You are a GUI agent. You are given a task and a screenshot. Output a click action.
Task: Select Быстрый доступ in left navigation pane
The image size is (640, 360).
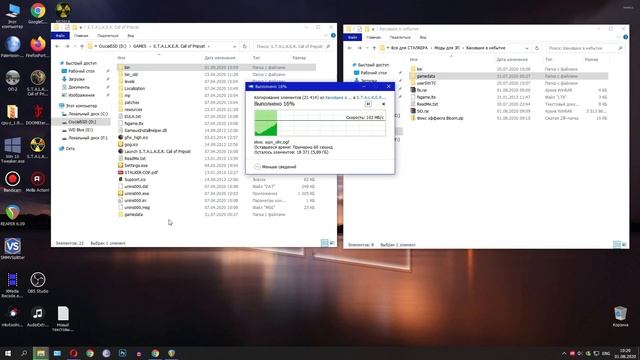point(81,63)
